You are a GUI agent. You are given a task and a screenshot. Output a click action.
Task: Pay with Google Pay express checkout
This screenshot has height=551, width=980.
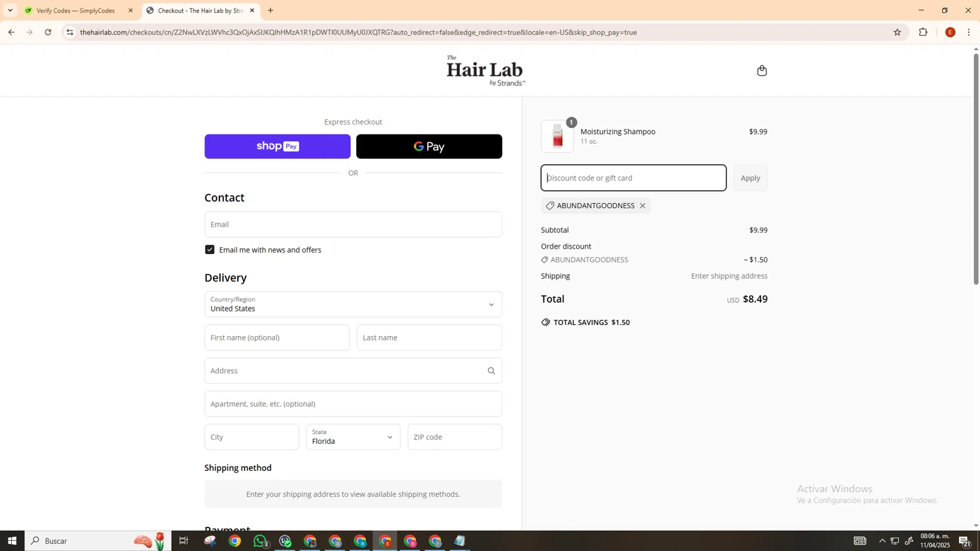[429, 146]
